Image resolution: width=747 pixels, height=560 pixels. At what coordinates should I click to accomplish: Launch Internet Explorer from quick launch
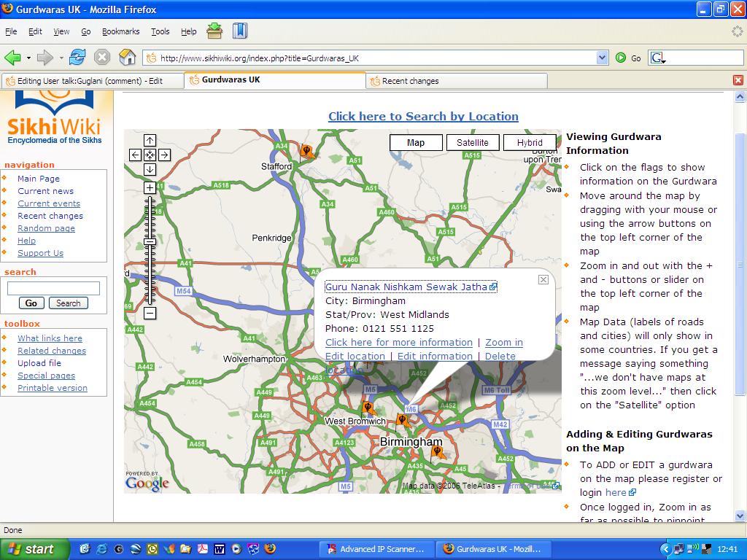click(x=101, y=549)
